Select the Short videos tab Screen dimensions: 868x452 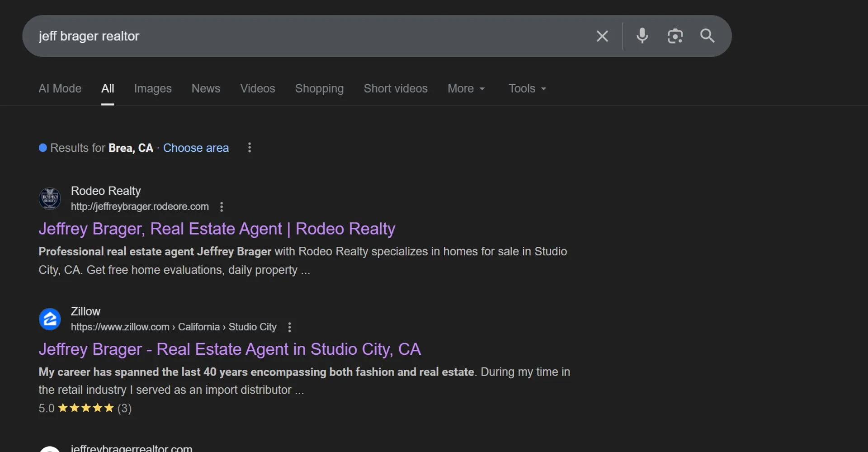tap(396, 89)
